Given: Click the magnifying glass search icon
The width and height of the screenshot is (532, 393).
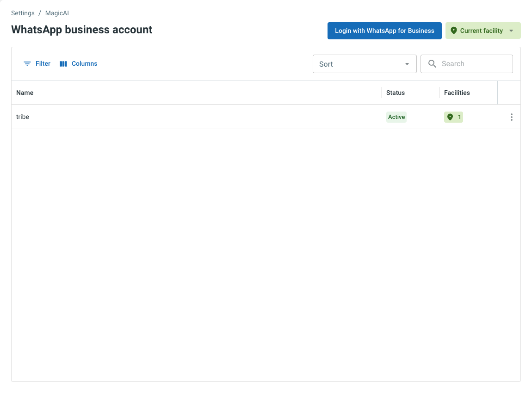Looking at the screenshot, I should [432, 64].
